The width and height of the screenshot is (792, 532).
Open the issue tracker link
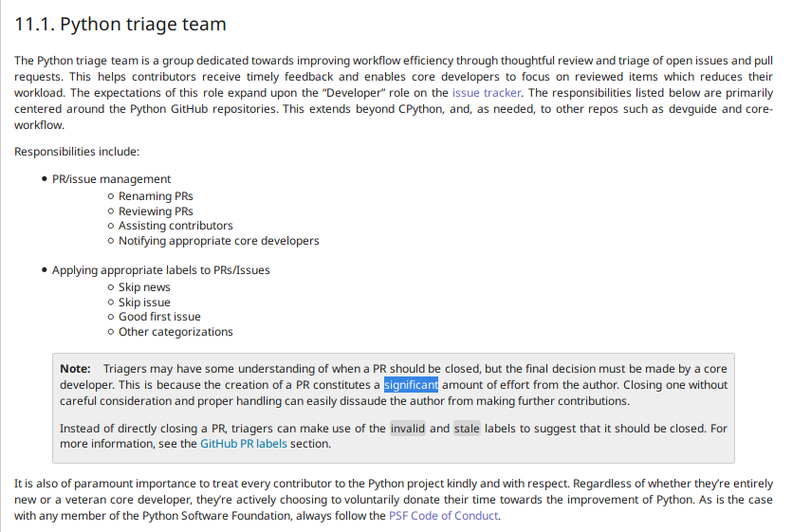(487, 93)
